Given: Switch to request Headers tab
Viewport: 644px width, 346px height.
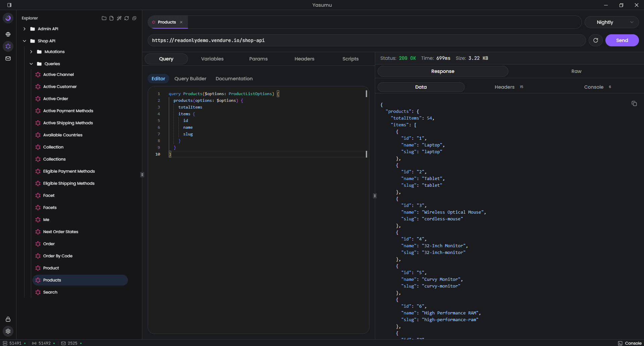Looking at the screenshot, I should [x=304, y=59].
